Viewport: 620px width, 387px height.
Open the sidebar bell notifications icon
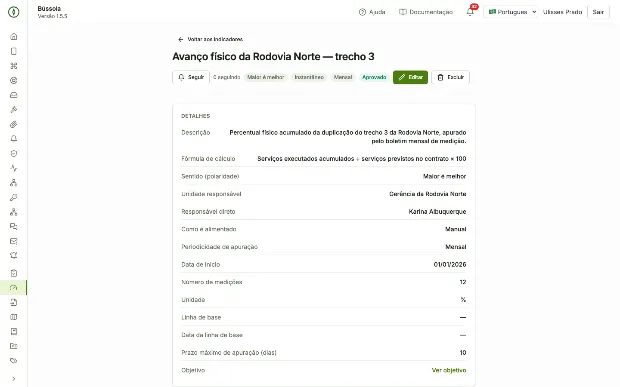pyautogui.click(x=13, y=139)
